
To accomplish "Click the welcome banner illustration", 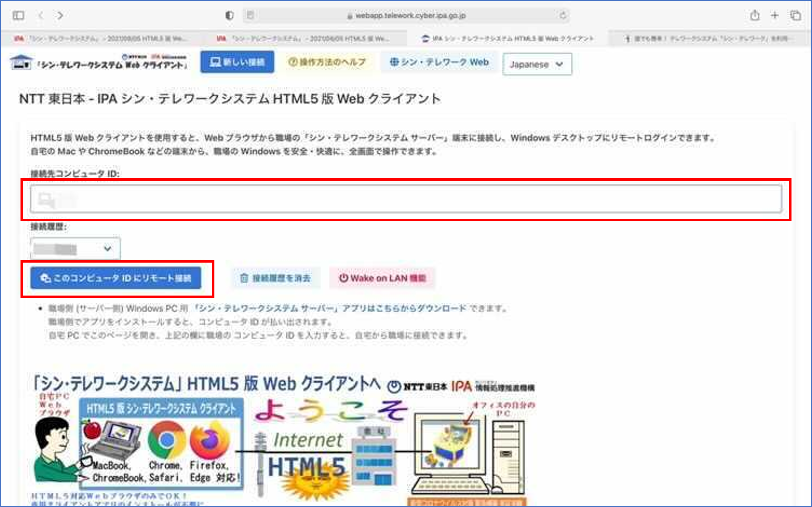I will tap(283, 440).
